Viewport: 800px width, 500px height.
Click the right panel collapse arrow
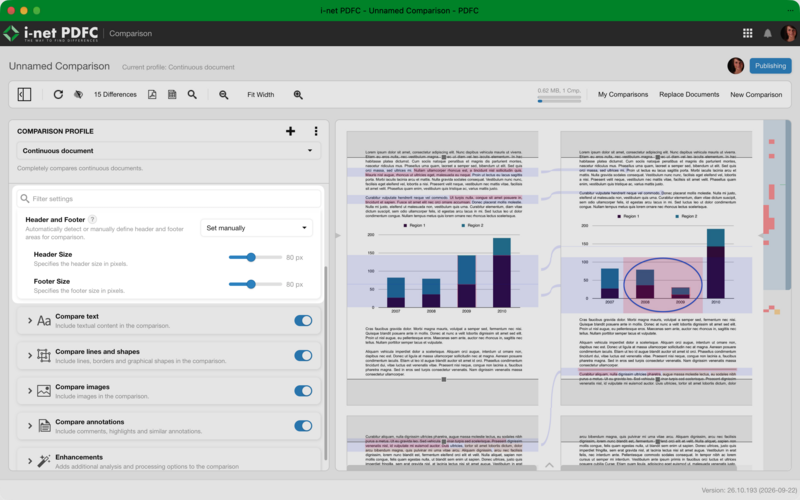pos(760,235)
